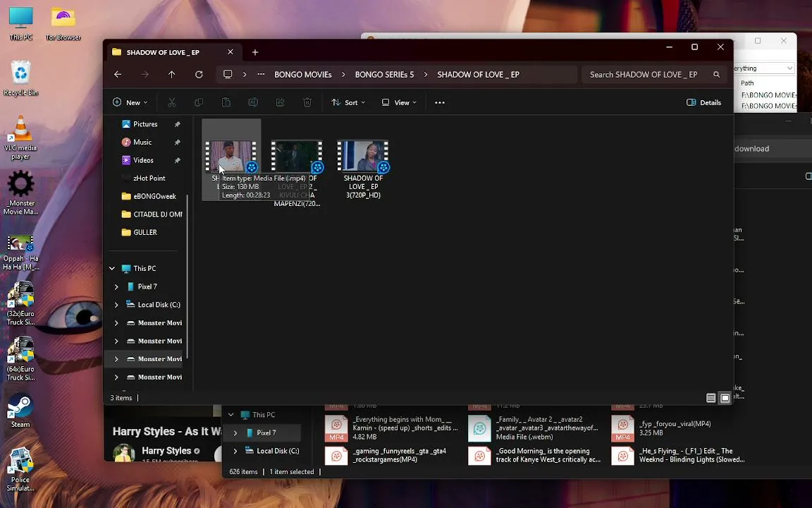This screenshot has width=812, height=508.
Task: Expand Pixel 7 in front window tree
Action: pos(116,286)
